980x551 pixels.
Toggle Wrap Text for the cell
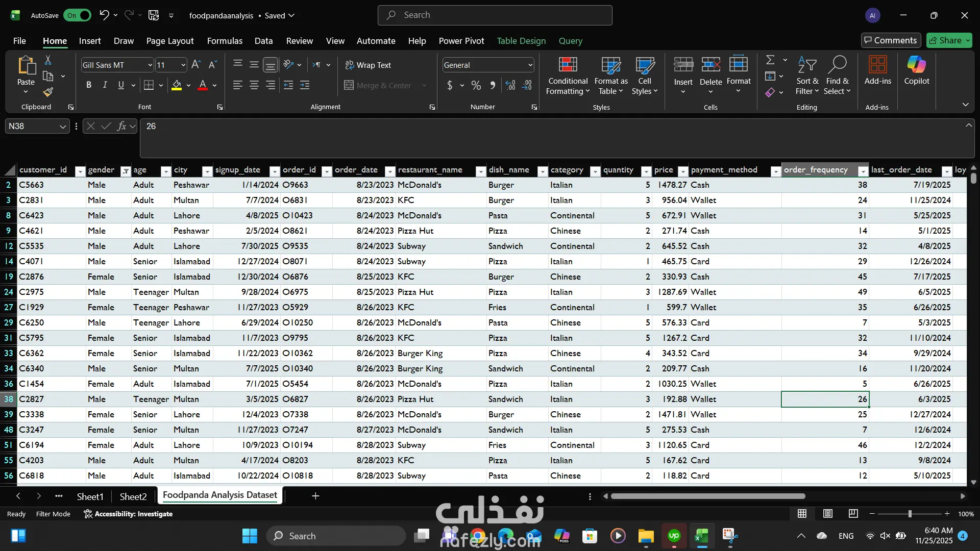[368, 65]
